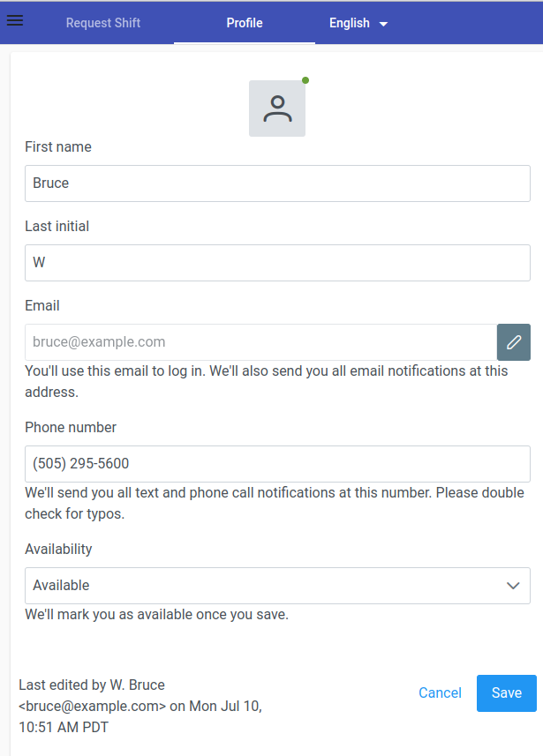
Task: Open the English language dropdown
Action: pyautogui.click(x=358, y=23)
